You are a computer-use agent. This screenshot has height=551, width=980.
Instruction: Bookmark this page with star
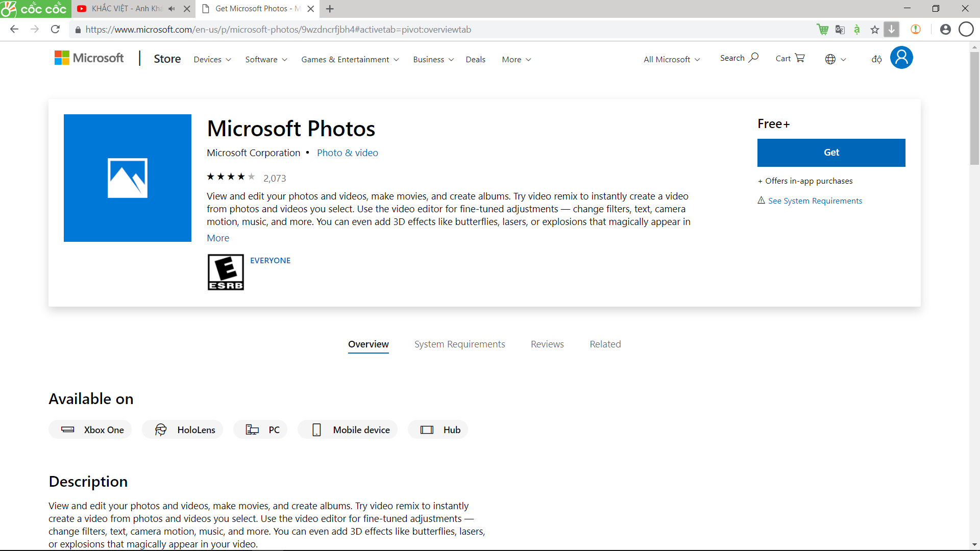pos(875,30)
